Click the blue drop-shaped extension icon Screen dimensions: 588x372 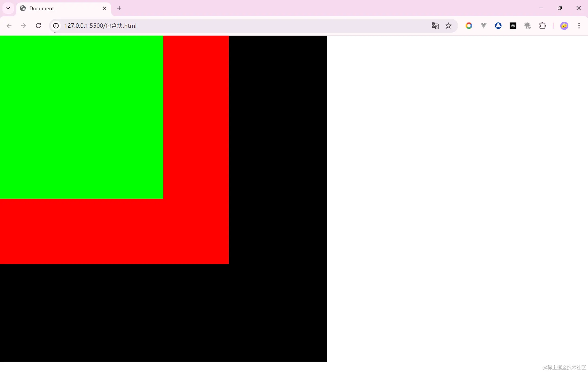[498, 26]
